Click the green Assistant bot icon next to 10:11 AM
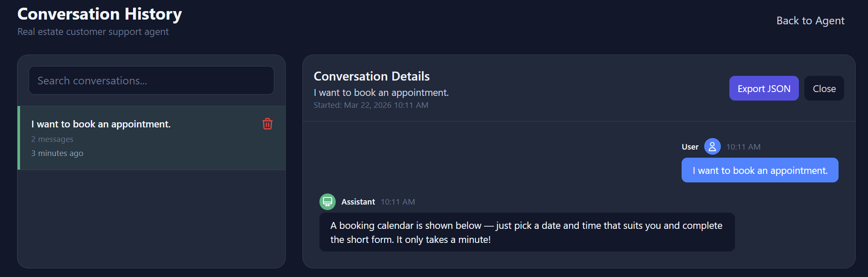Screen dimensions: 868x277 tap(327, 202)
